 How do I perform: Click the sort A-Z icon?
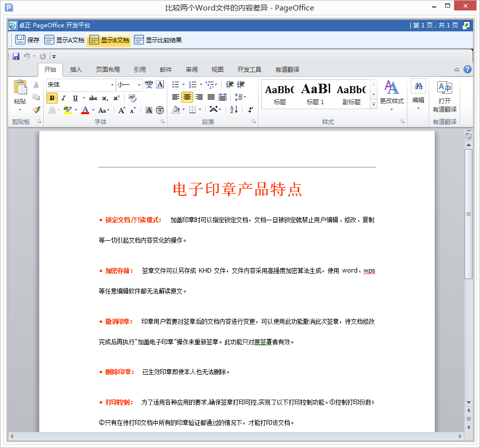click(x=234, y=110)
